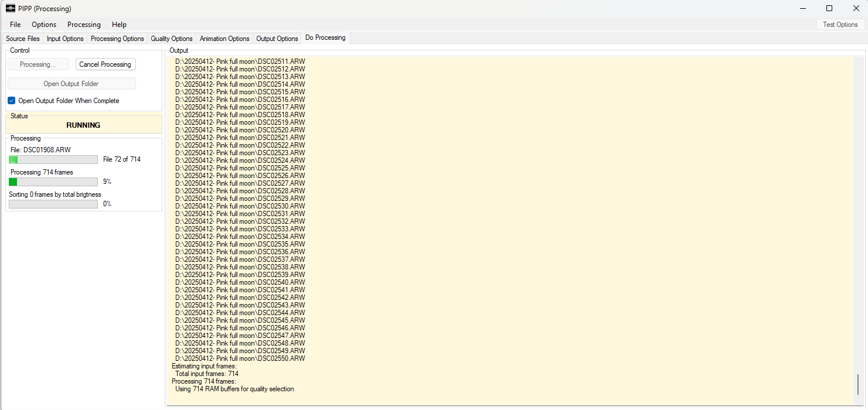
Task: Click the File 72 of 714 progress bar
Action: 53,160
